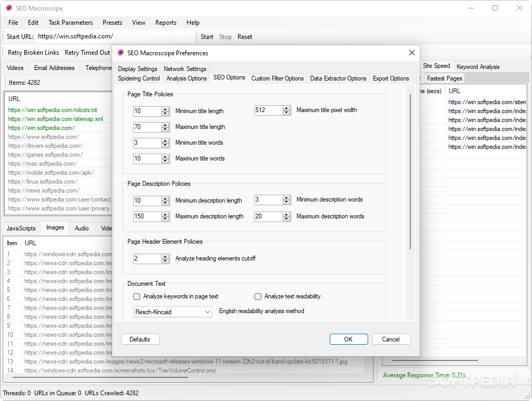Enable Analyze text readability checkbox
Screen dimensions: 532x401
pyautogui.click(x=258, y=297)
